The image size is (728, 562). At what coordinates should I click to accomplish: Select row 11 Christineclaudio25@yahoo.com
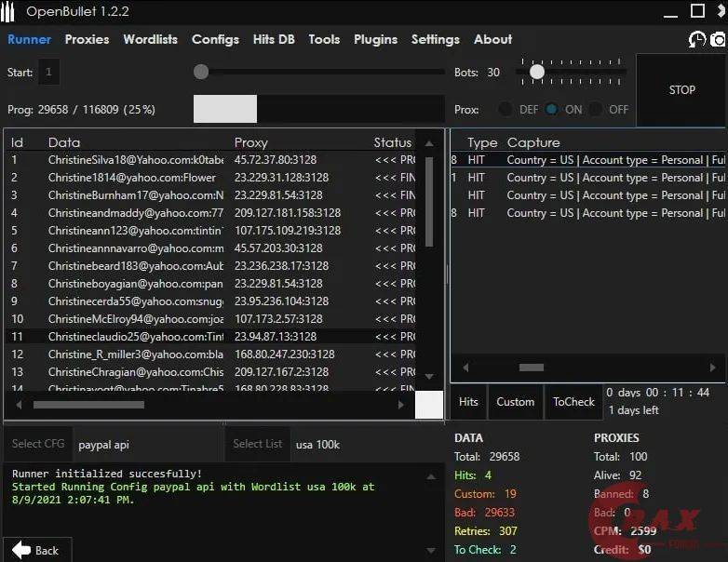point(210,337)
